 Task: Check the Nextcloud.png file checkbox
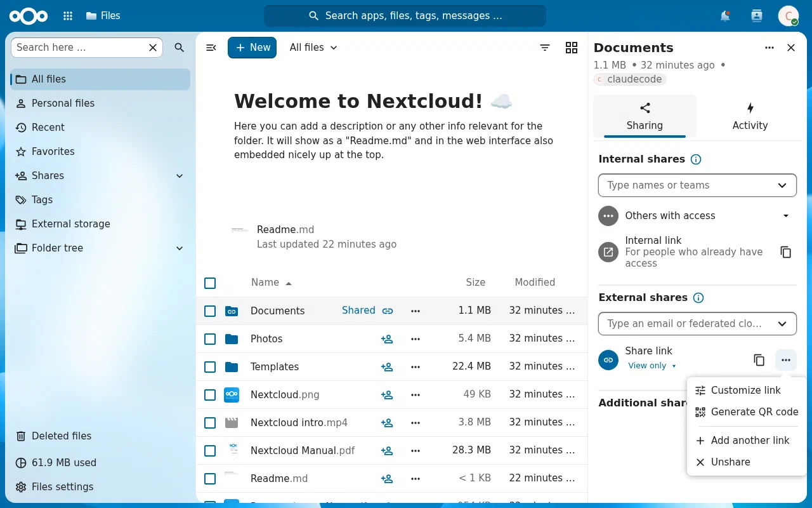(210, 395)
